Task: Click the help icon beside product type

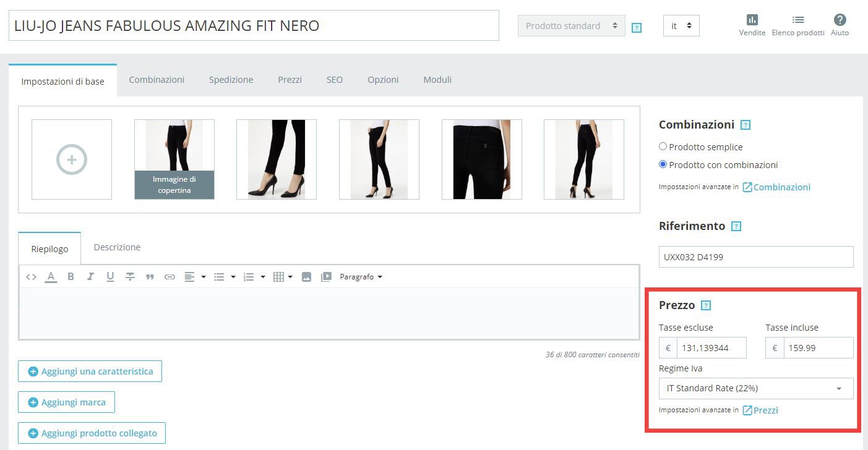Action: click(x=637, y=27)
